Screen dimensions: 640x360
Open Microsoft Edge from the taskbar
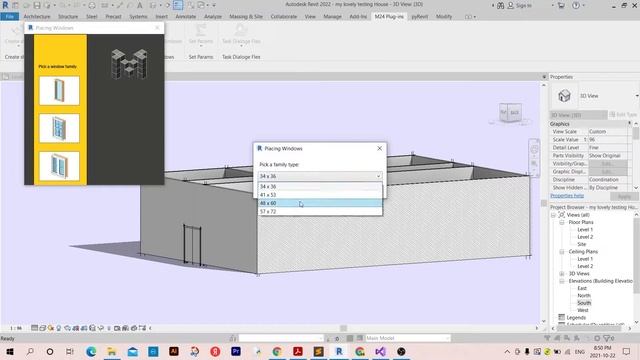(91, 351)
